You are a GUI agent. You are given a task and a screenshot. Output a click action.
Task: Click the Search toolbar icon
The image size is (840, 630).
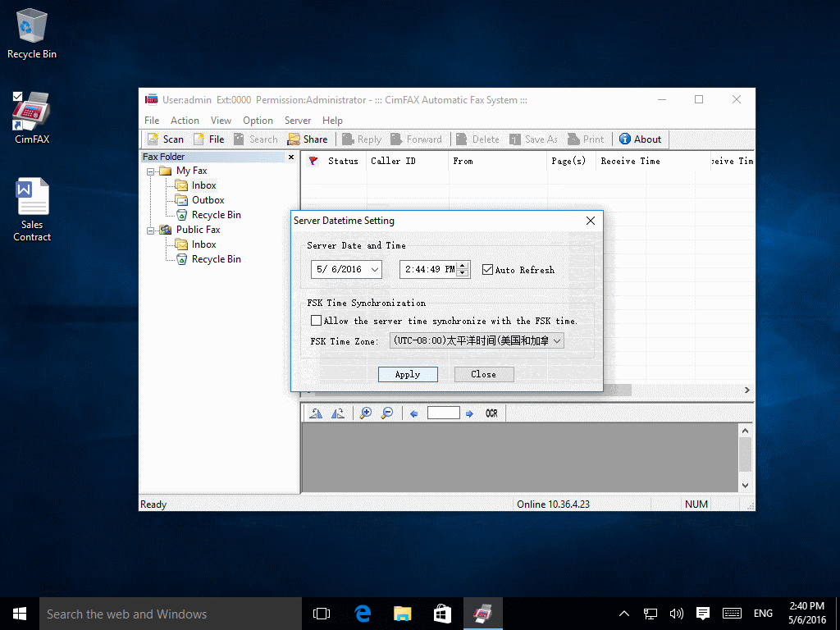pyautogui.click(x=256, y=139)
